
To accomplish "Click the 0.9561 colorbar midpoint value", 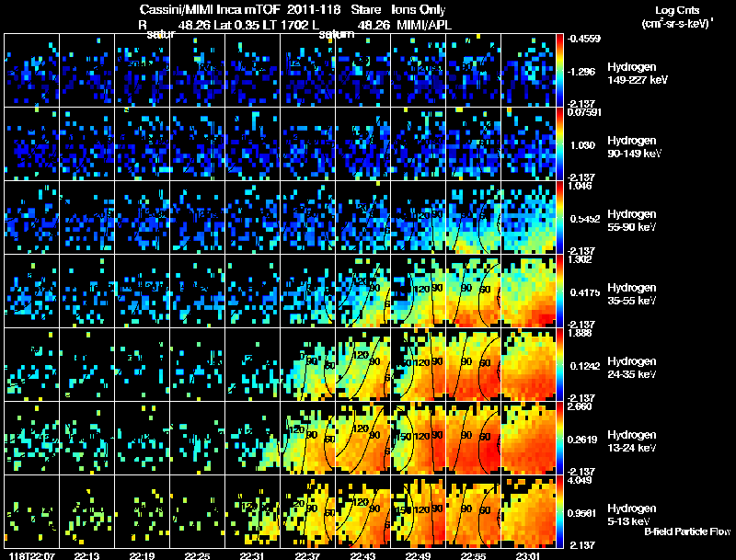I will tap(582, 513).
